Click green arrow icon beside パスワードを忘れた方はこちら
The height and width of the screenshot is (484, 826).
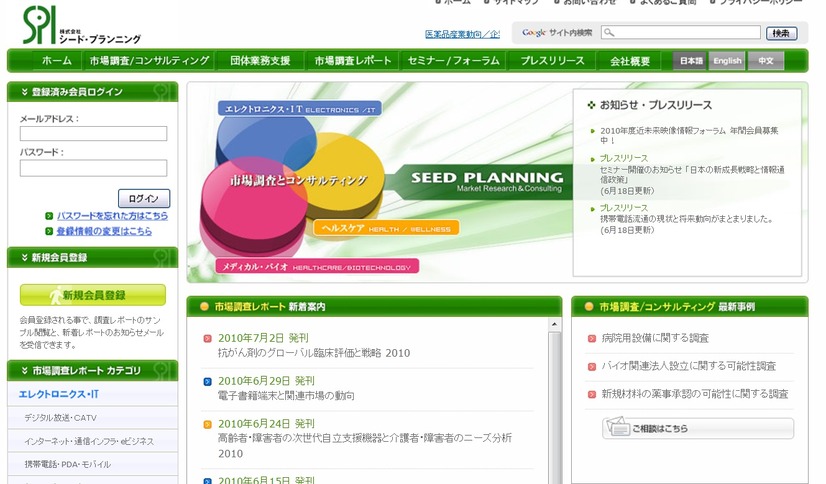(x=49, y=216)
